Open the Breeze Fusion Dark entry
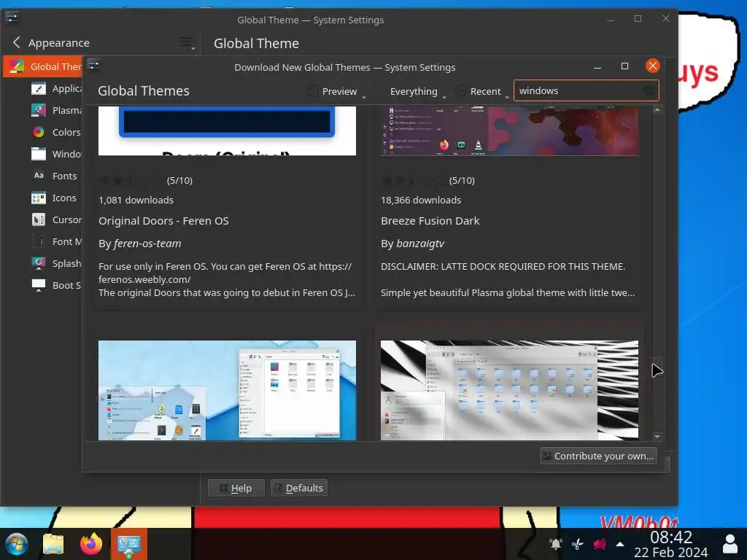747x560 pixels. coord(430,221)
